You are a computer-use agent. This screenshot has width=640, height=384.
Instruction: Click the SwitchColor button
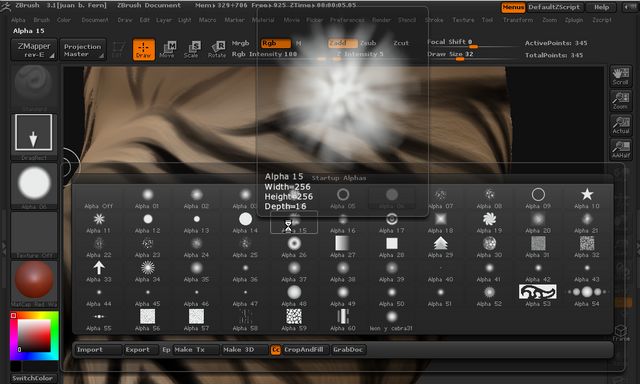33,378
